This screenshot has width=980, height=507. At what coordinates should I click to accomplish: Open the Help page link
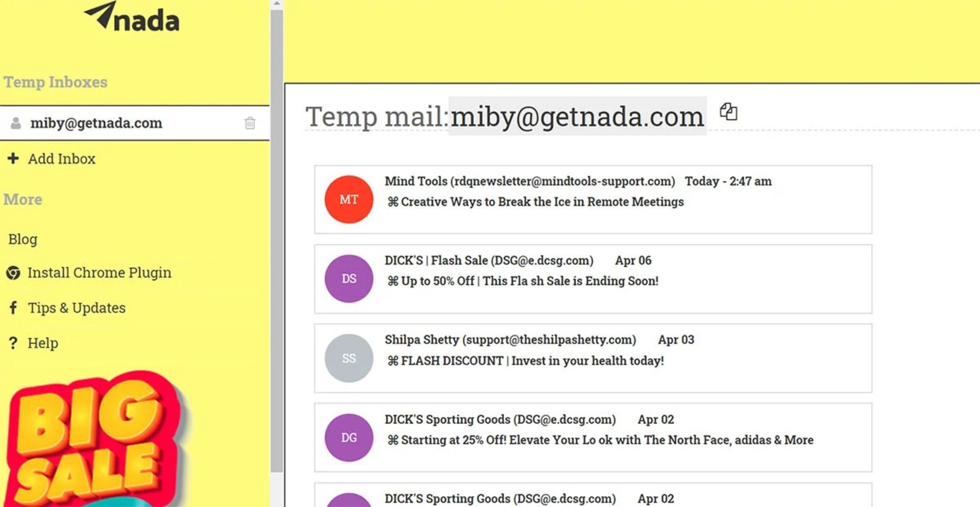(43, 343)
